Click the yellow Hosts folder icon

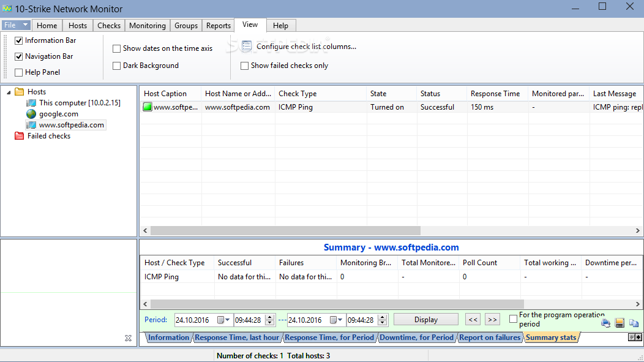point(20,92)
